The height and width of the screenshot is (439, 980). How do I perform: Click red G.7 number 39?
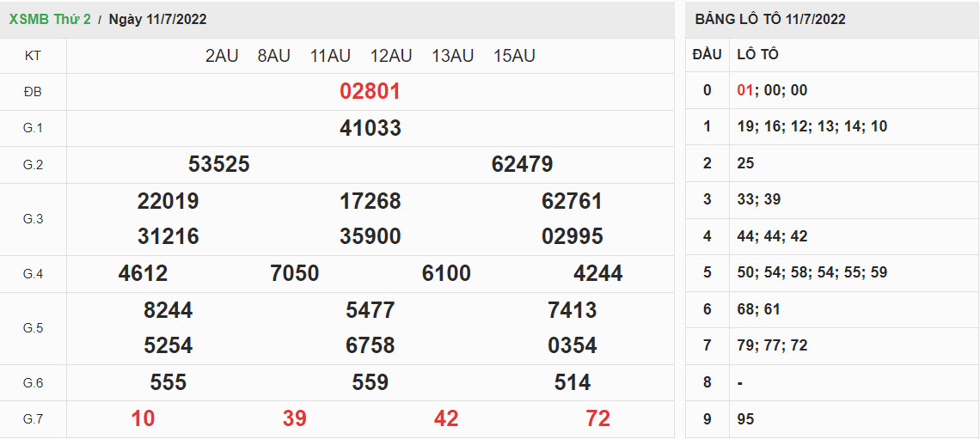click(294, 418)
